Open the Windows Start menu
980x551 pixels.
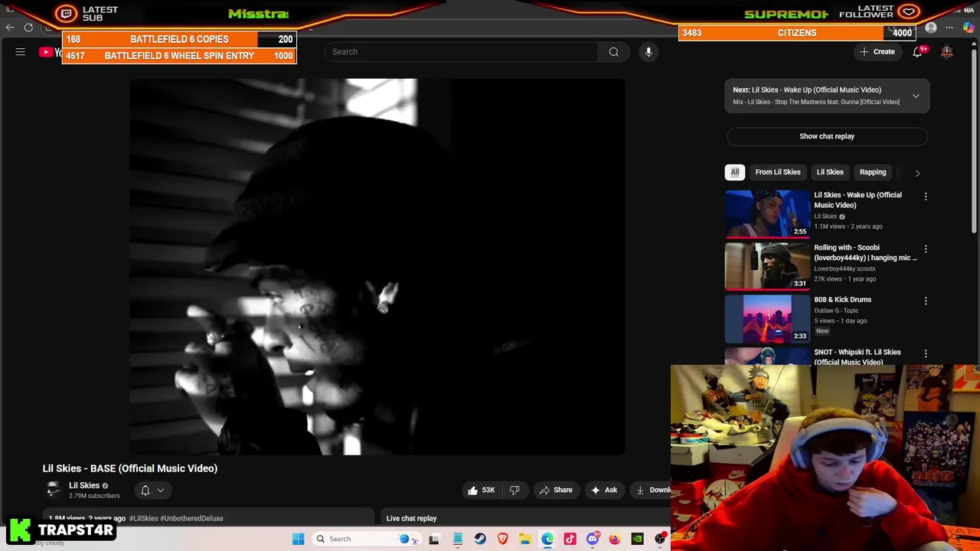coord(299,539)
